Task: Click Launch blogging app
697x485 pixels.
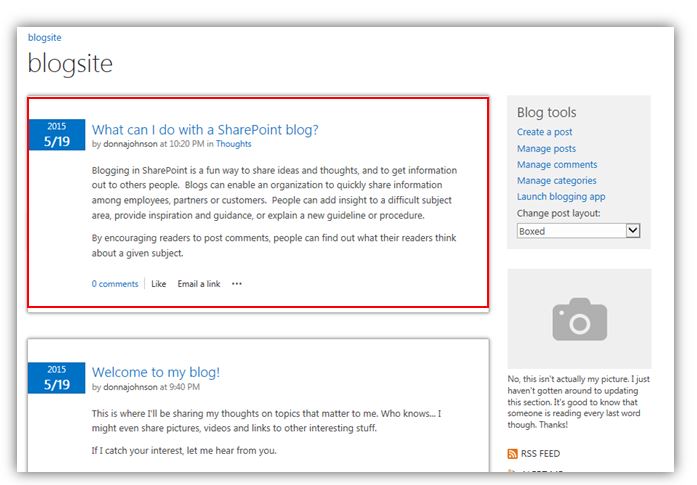Action: (x=561, y=196)
